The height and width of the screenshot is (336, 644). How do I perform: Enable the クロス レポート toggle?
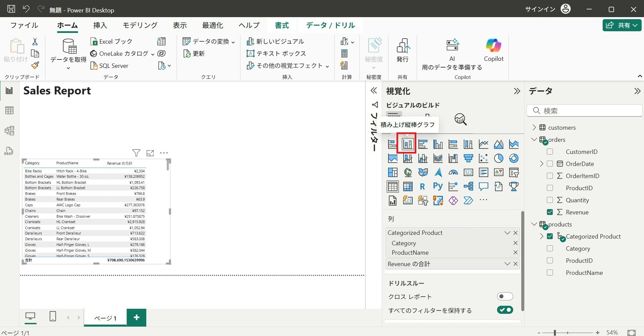tap(505, 296)
